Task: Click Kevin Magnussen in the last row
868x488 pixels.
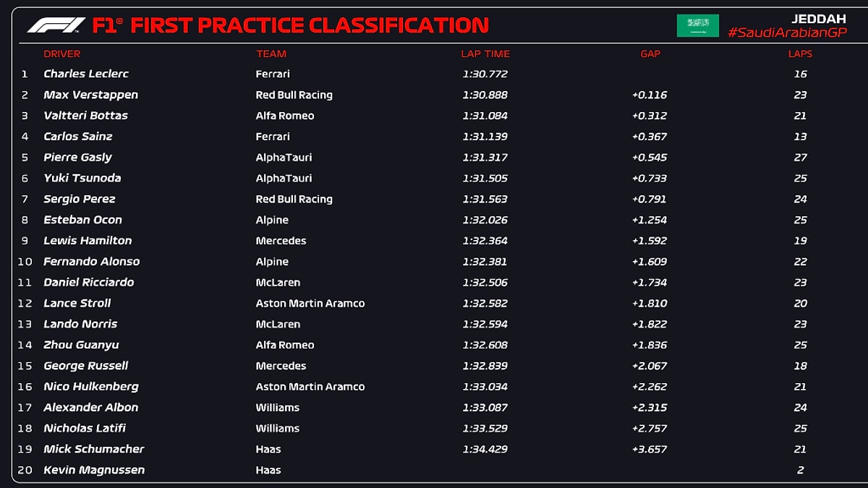Action: click(x=94, y=470)
